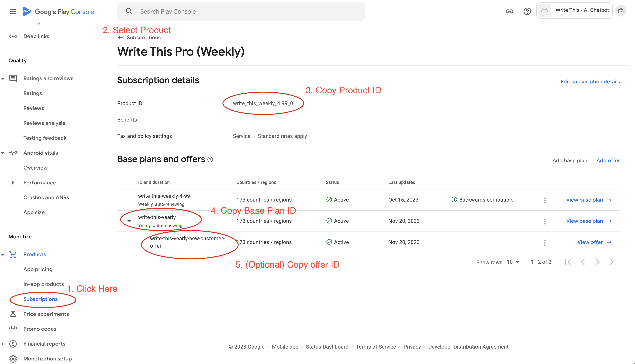Screen dimensions: 635x364
Task: Click the Google Play Console logo
Action: [58, 12]
